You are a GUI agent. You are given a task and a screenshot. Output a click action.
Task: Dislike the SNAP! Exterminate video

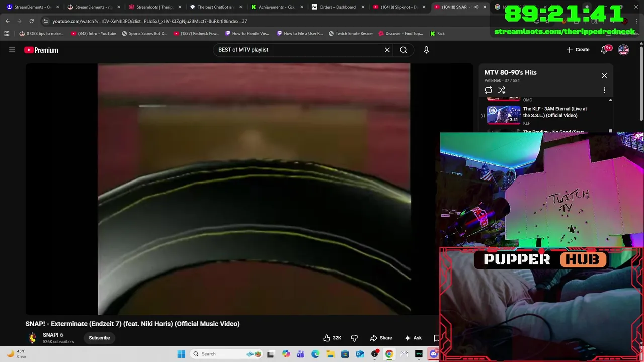click(x=354, y=338)
